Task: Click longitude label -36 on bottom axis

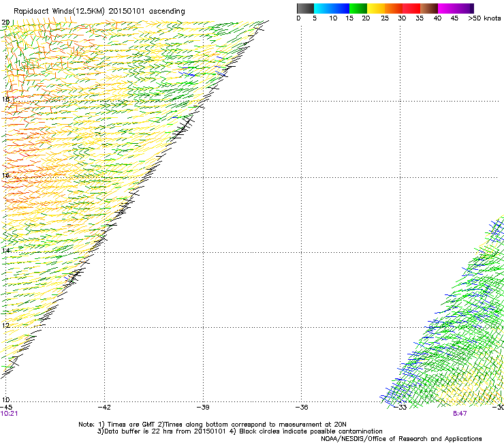Action: (x=302, y=408)
